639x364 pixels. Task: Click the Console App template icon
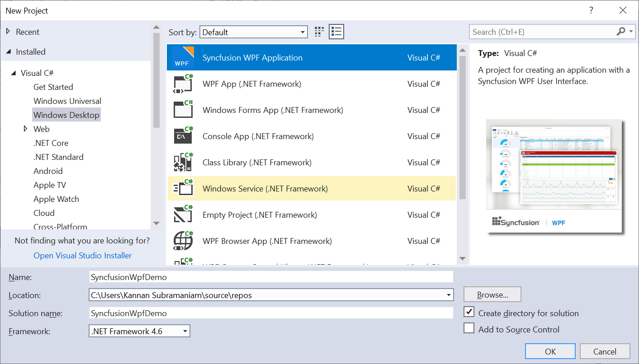(183, 136)
